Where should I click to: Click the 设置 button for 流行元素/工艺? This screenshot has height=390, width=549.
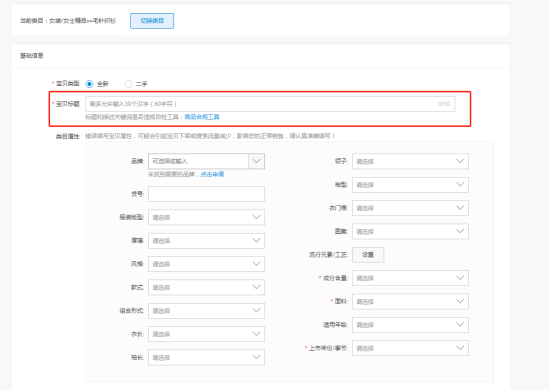(368, 255)
